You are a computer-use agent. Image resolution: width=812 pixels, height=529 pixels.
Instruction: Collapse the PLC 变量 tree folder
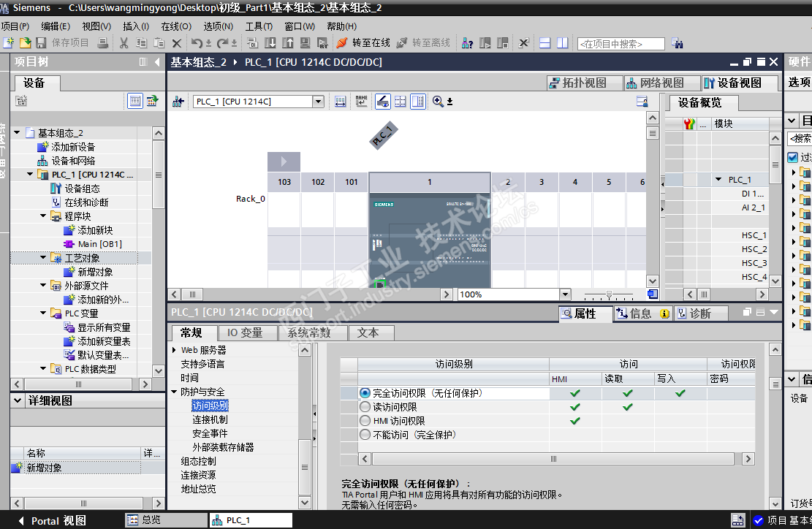click(43, 313)
